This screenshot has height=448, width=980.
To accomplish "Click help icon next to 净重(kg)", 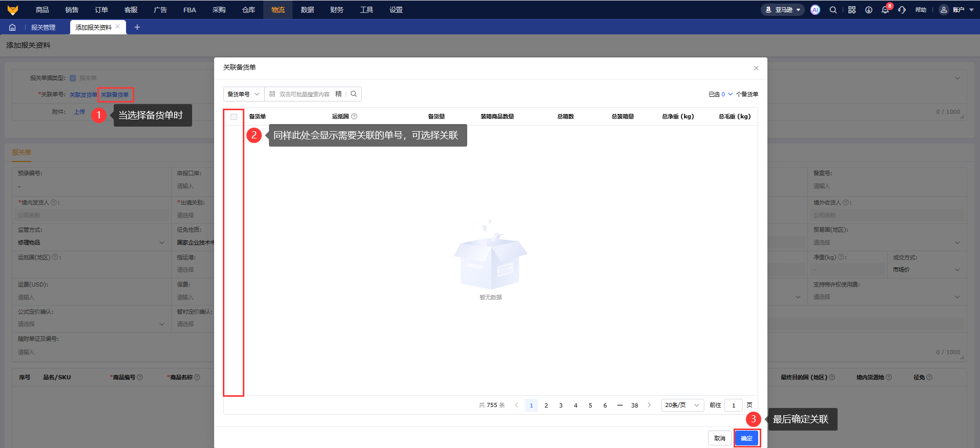I will [x=841, y=257].
